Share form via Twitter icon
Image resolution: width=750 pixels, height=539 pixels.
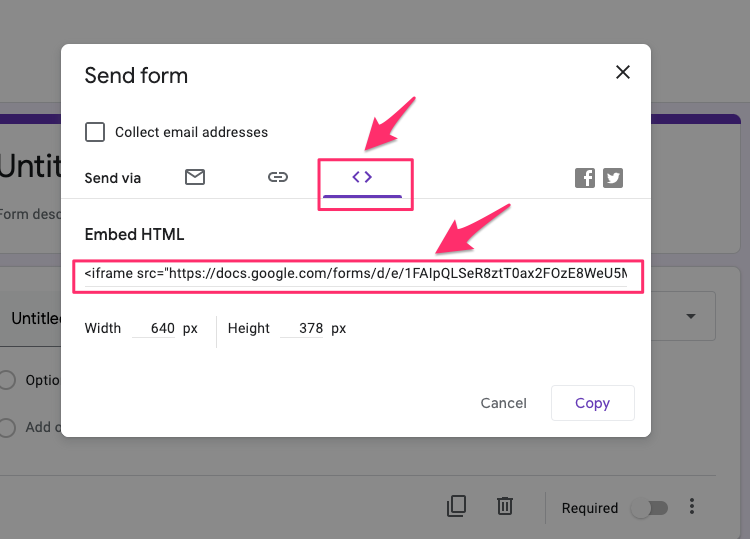613,178
